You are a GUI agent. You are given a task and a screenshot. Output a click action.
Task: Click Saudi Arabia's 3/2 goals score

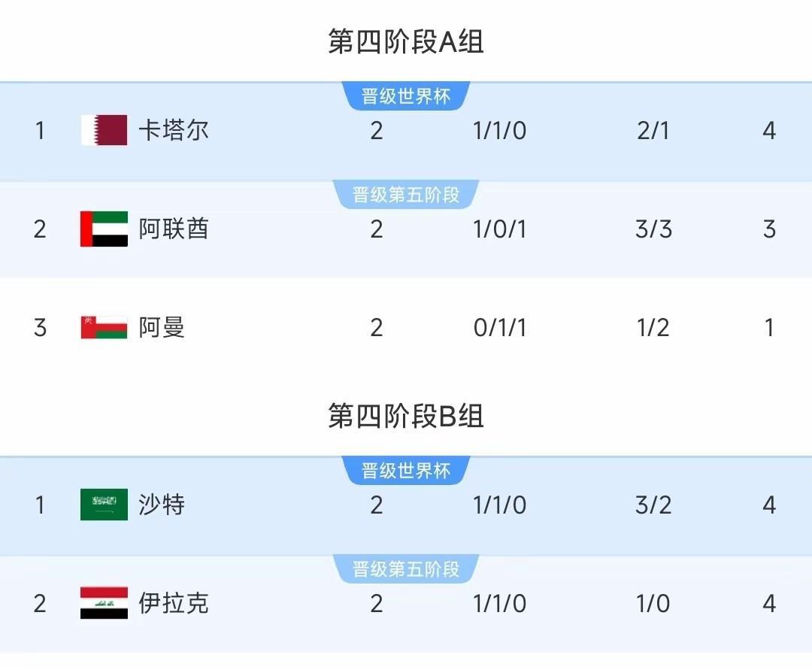click(x=653, y=505)
